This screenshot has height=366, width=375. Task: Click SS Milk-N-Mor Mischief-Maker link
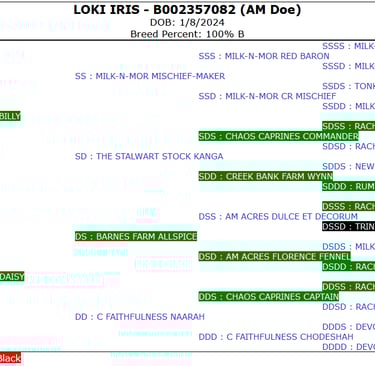coord(150,76)
